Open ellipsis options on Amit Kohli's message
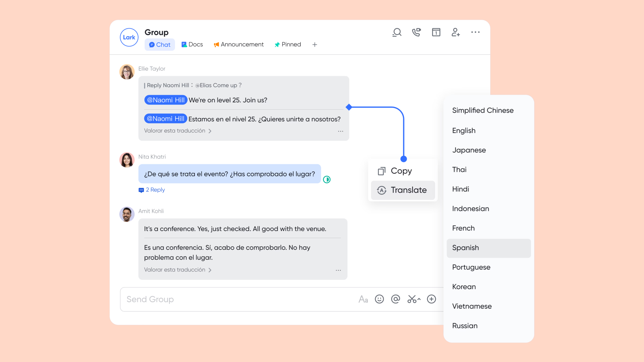This screenshot has height=362, width=644. [338, 270]
